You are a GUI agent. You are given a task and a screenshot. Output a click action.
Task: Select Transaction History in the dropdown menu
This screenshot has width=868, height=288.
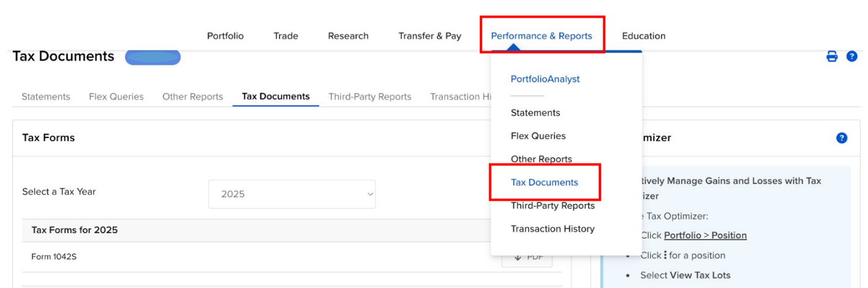coord(553,228)
